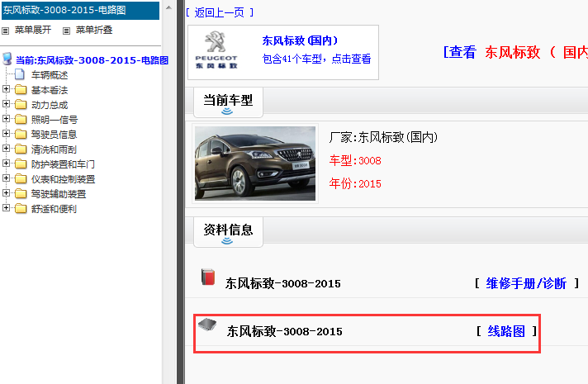Select the 驾驶辅助装置 tree label

[59, 194]
